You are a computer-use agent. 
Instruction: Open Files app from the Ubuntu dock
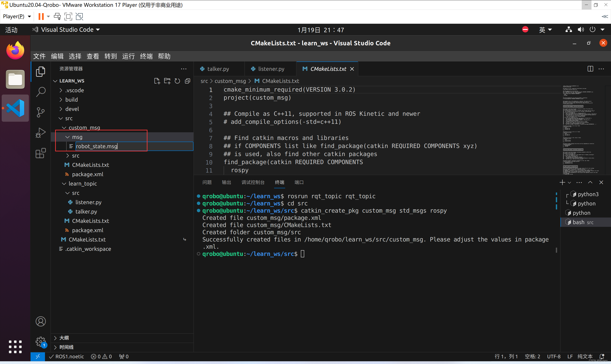click(x=15, y=79)
